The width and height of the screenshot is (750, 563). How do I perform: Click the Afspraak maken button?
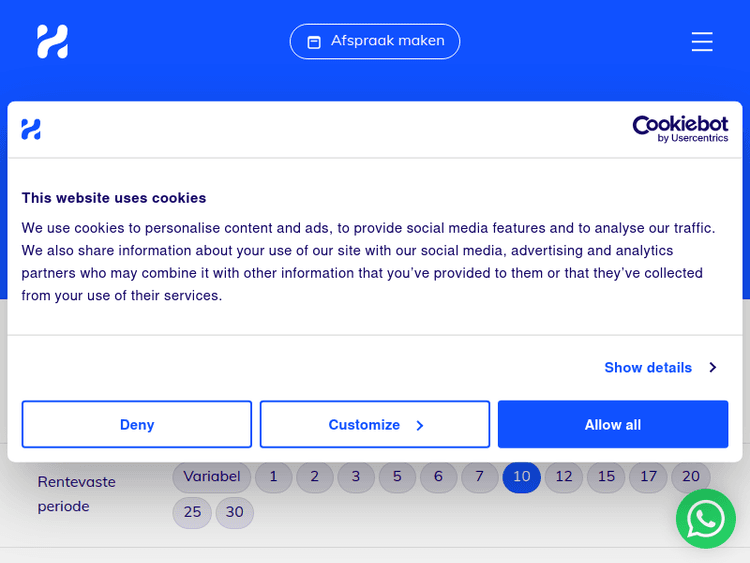[x=375, y=41]
